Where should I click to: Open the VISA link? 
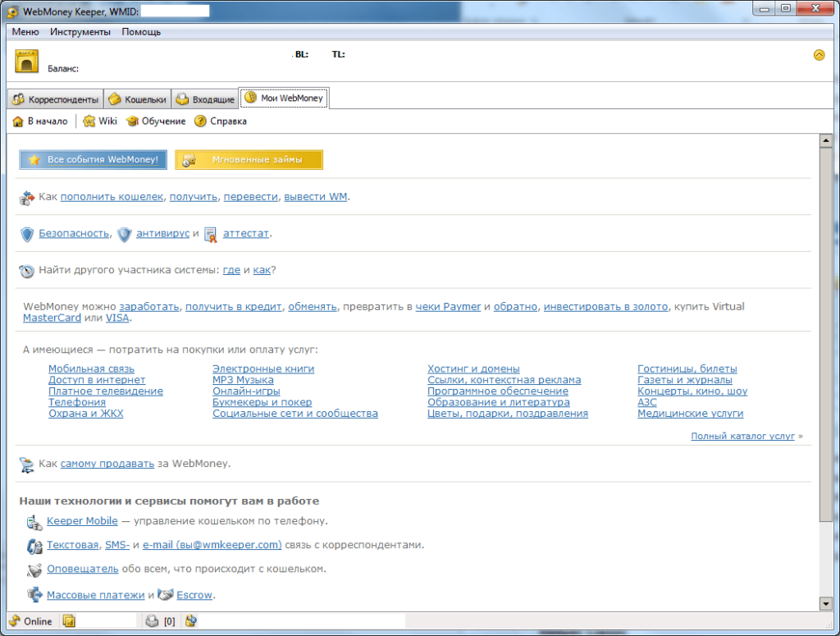117,318
